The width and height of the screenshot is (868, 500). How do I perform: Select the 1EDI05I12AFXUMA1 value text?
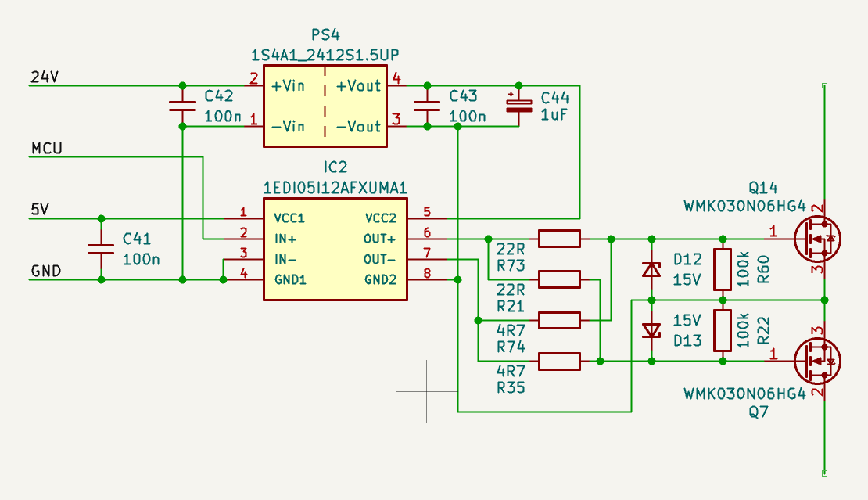click(335, 188)
